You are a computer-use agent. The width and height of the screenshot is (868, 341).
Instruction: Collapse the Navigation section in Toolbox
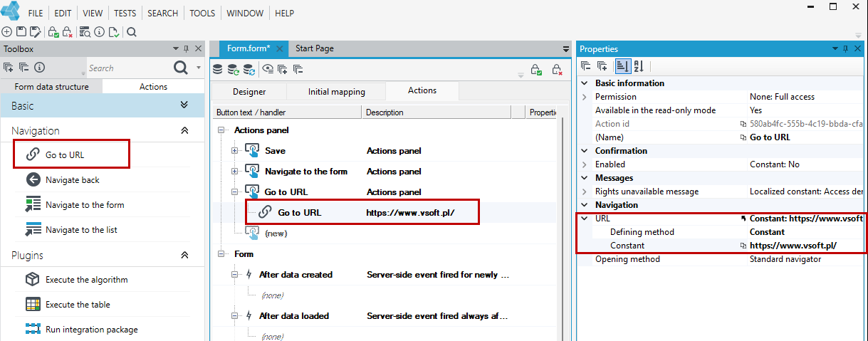pyautogui.click(x=184, y=130)
